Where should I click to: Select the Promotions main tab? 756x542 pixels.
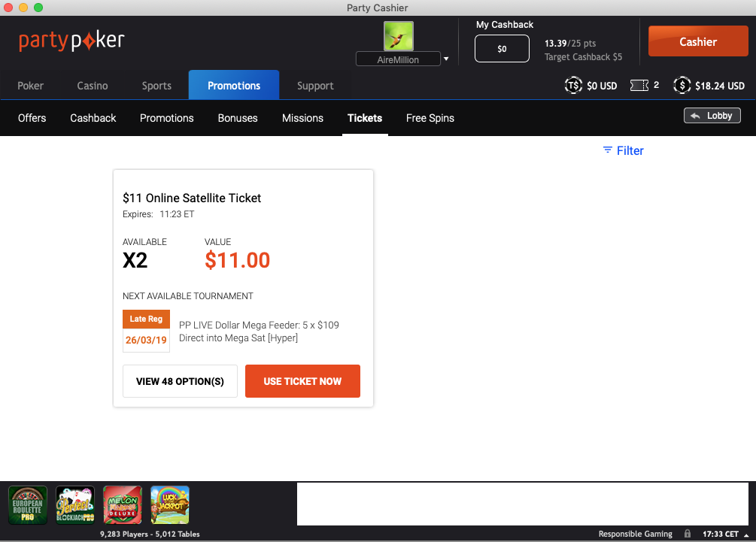coord(234,85)
